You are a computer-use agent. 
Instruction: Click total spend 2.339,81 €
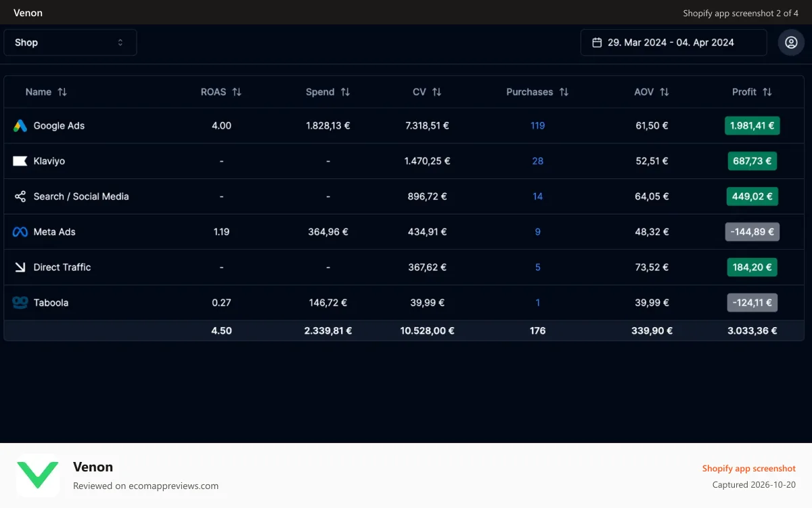[x=328, y=331]
